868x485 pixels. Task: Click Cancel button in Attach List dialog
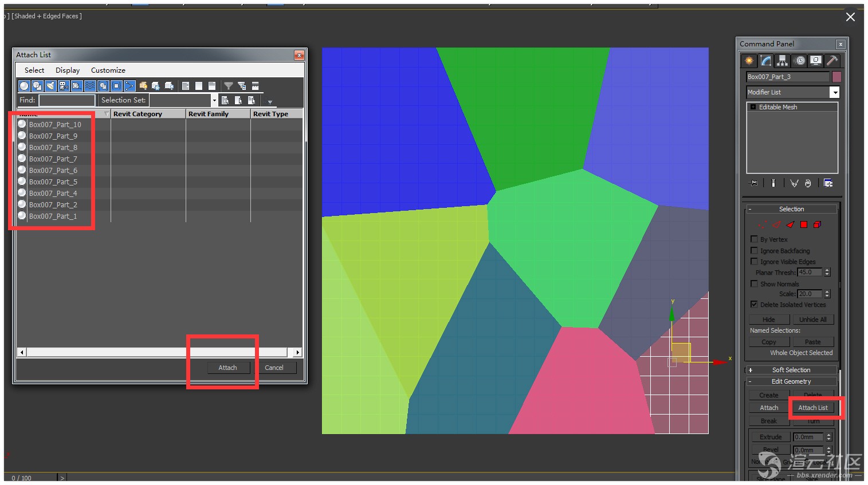click(274, 368)
